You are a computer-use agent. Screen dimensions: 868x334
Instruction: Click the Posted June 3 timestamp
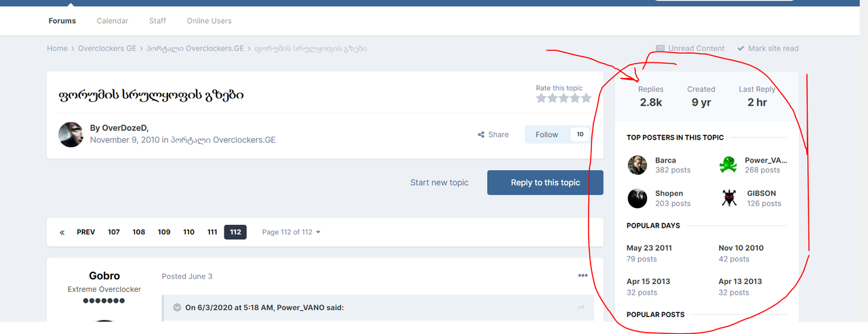(x=187, y=276)
